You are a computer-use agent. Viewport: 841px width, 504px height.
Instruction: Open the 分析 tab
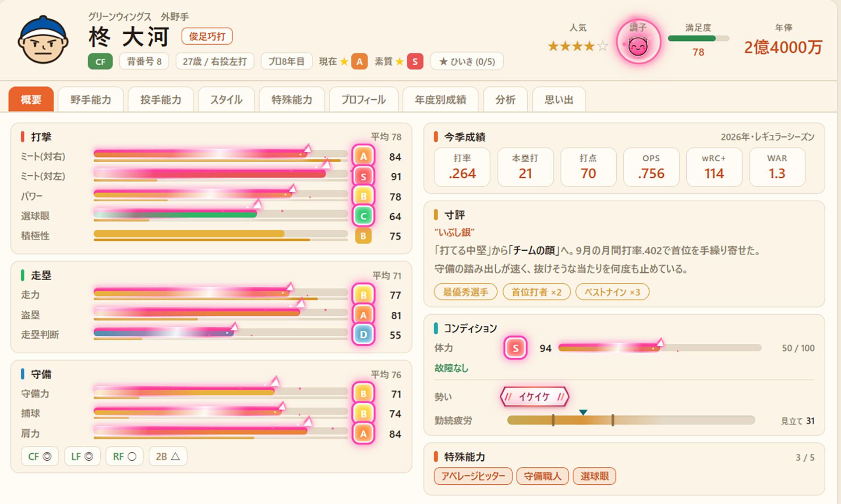tap(505, 100)
